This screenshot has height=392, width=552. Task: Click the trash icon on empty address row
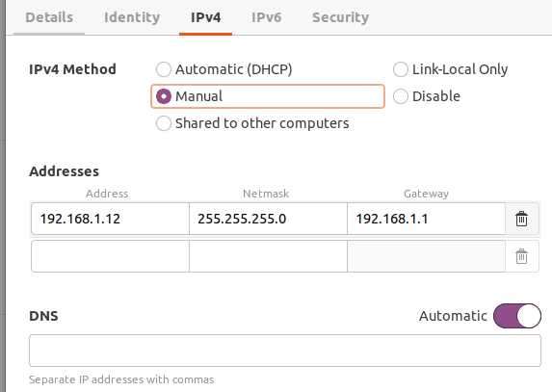click(x=522, y=256)
